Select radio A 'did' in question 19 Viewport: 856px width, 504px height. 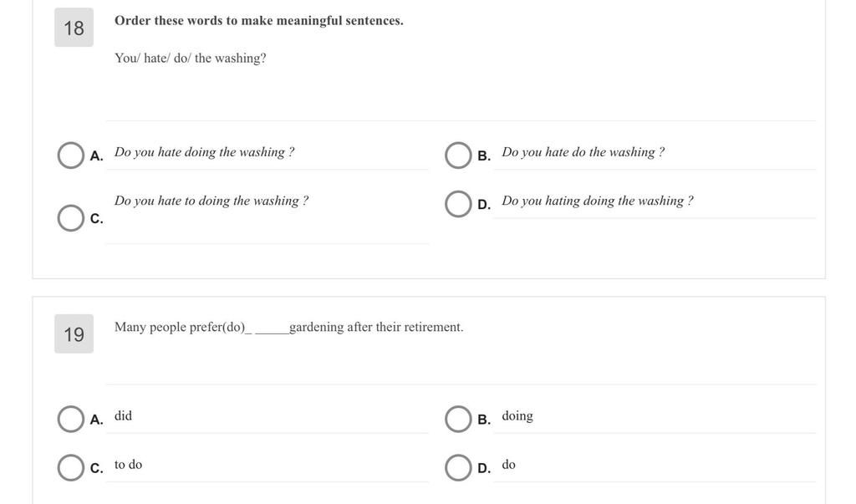(70, 419)
